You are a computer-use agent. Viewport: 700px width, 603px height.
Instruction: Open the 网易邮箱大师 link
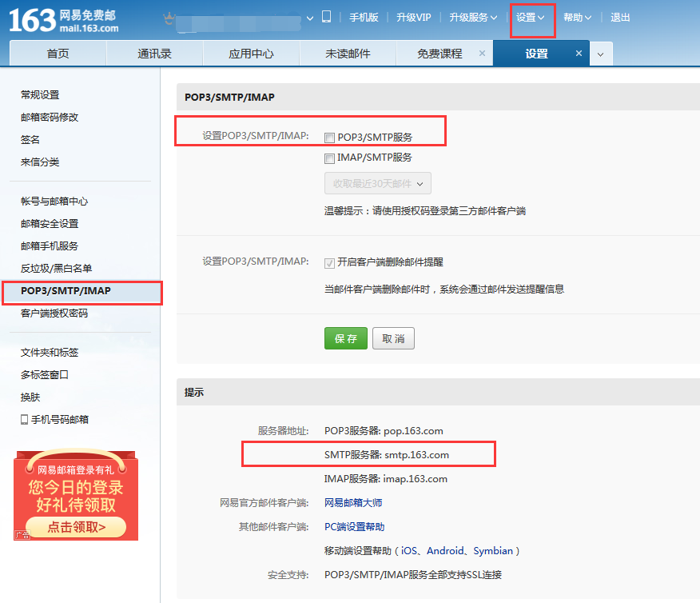coord(353,502)
